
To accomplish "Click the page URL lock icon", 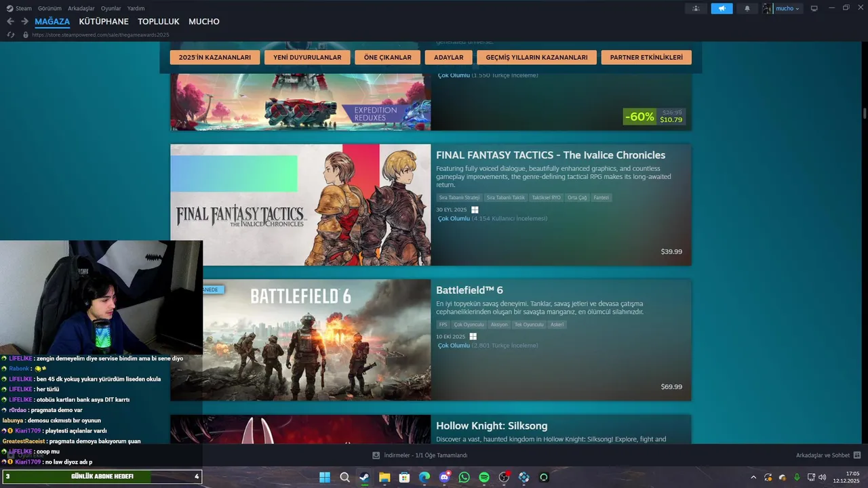I will pos(26,35).
